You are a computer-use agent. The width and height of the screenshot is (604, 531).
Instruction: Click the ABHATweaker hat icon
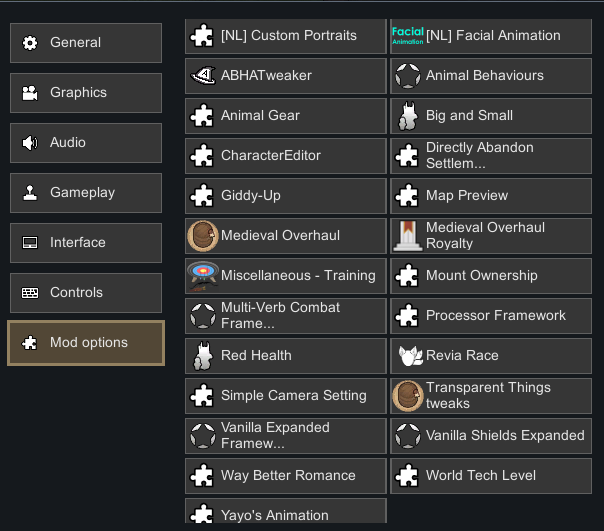tap(203, 76)
